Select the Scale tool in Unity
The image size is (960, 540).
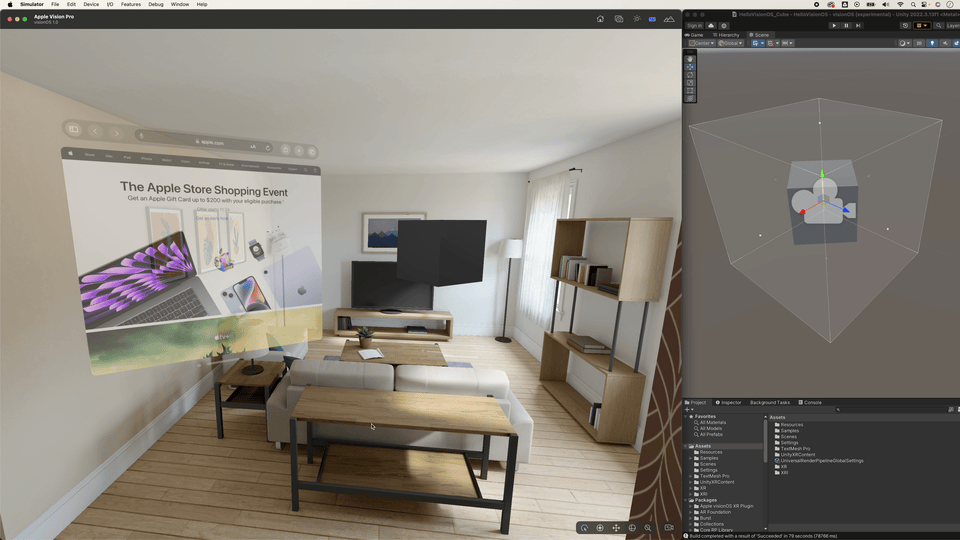690,83
